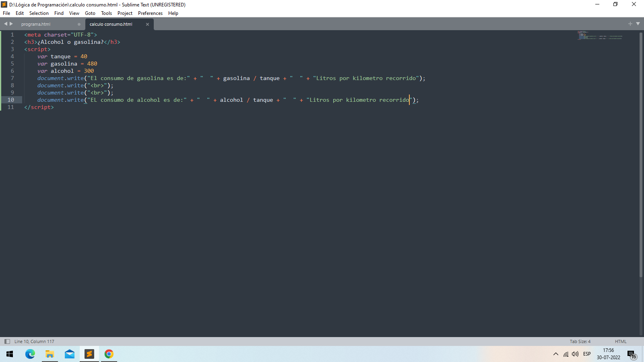This screenshot has height=362, width=644.
Task: Open the volume control icon
Action: (x=575, y=354)
